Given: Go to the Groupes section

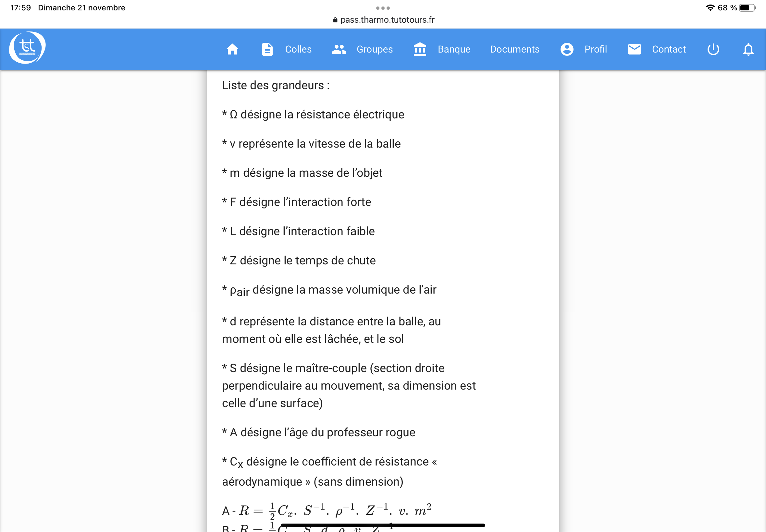Looking at the screenshot, I should (375, 49).
